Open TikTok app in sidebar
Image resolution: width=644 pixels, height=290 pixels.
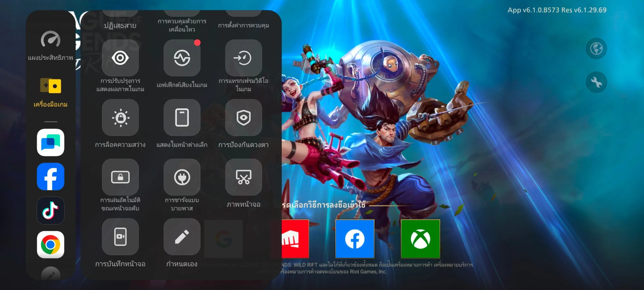(51, 210)
